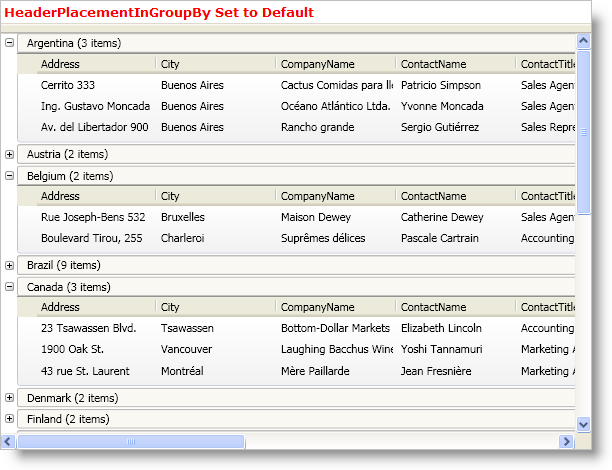
Task: Click the horizontal scrollbar left arrow
Action: tap(9, 441)
